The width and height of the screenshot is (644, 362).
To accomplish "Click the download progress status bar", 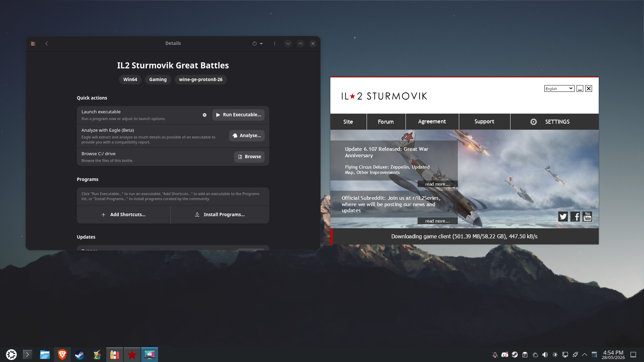I will click(465, 236).
